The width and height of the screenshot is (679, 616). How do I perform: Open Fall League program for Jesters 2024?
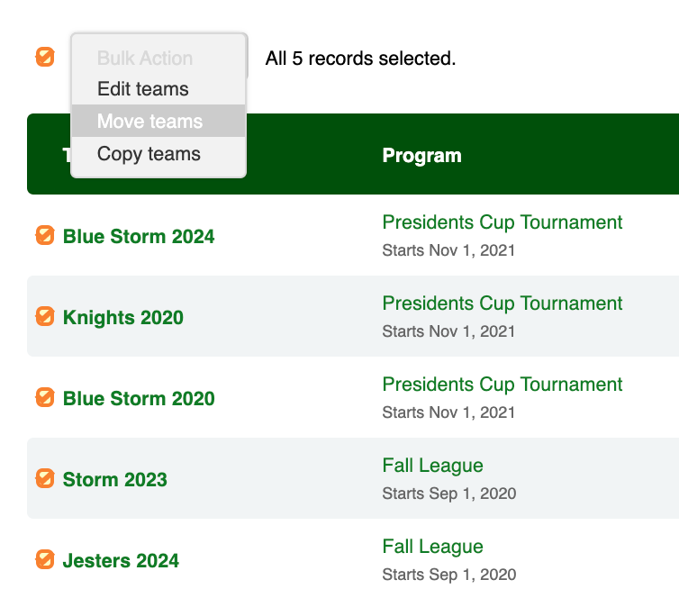tap(432, 547)
